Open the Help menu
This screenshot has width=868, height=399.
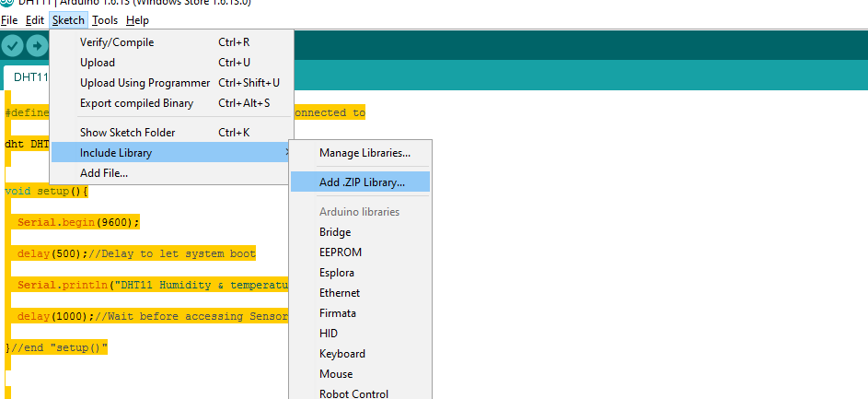point(137,19)
